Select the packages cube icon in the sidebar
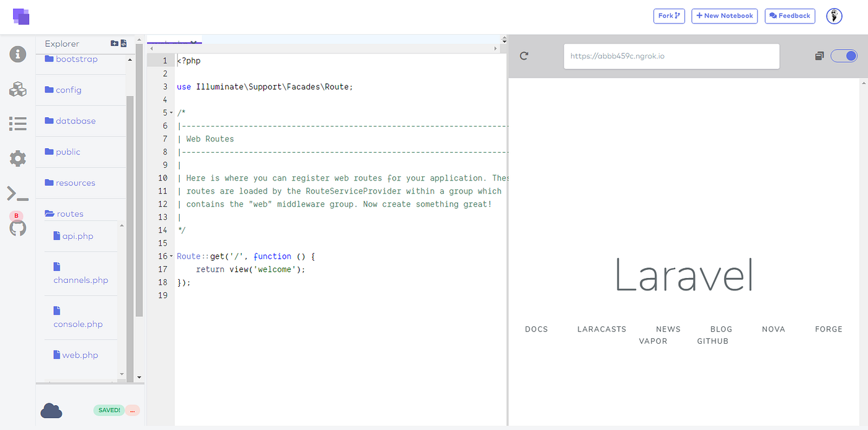The image size is (868, 430). [x=17, y=89]
